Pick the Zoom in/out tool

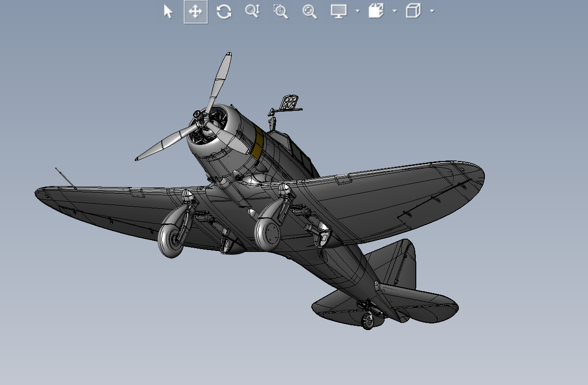[253, 11]
